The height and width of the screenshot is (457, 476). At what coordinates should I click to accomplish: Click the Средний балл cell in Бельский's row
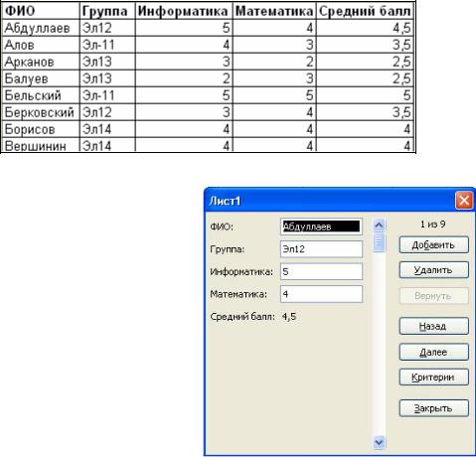365,95
